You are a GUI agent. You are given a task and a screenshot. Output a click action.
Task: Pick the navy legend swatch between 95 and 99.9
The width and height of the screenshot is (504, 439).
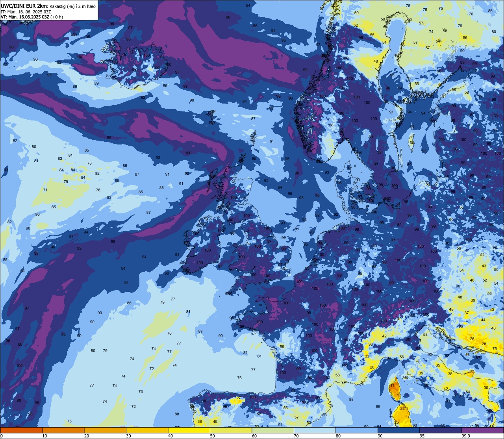pos(441,430)
